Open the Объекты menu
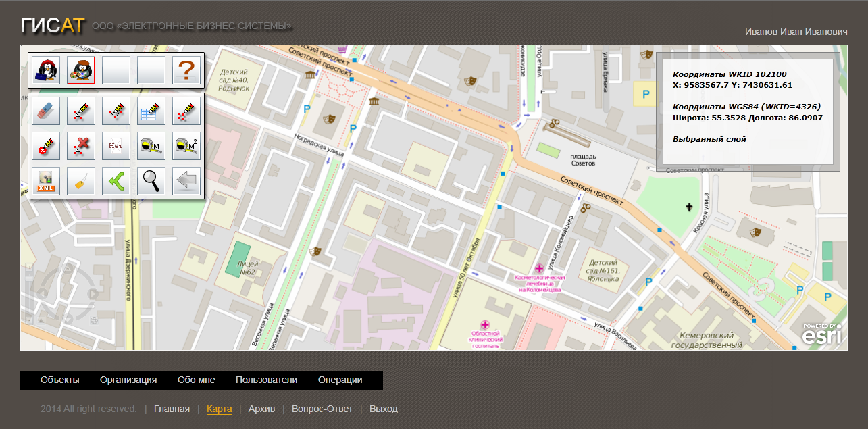The height and width of the screenshot is (429, 868). coord(60,380)
